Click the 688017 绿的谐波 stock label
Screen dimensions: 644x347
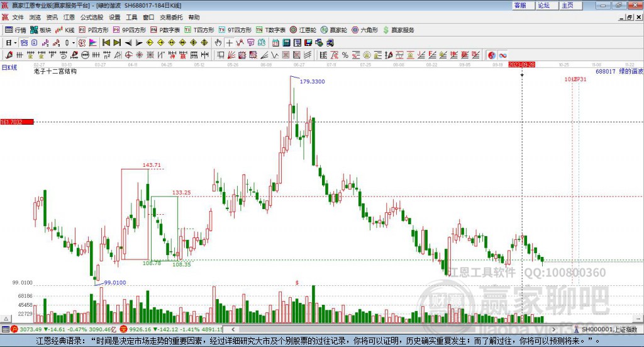(619, 71)
